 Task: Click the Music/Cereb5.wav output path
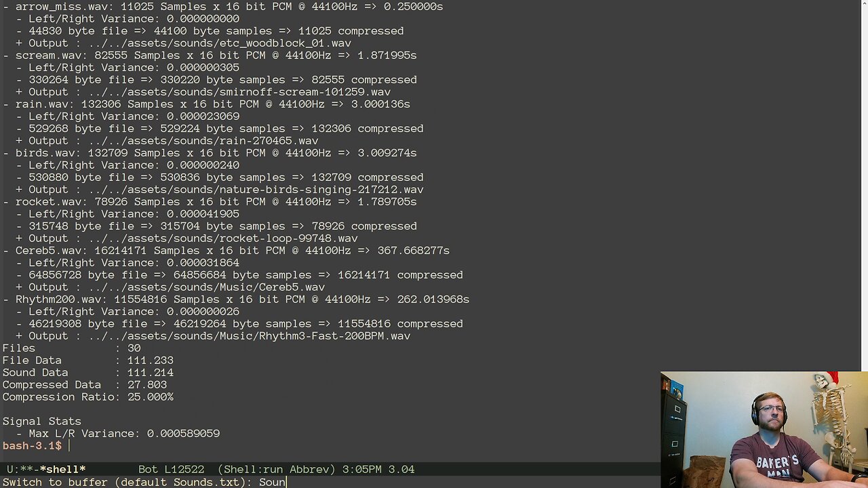[206, 287]
